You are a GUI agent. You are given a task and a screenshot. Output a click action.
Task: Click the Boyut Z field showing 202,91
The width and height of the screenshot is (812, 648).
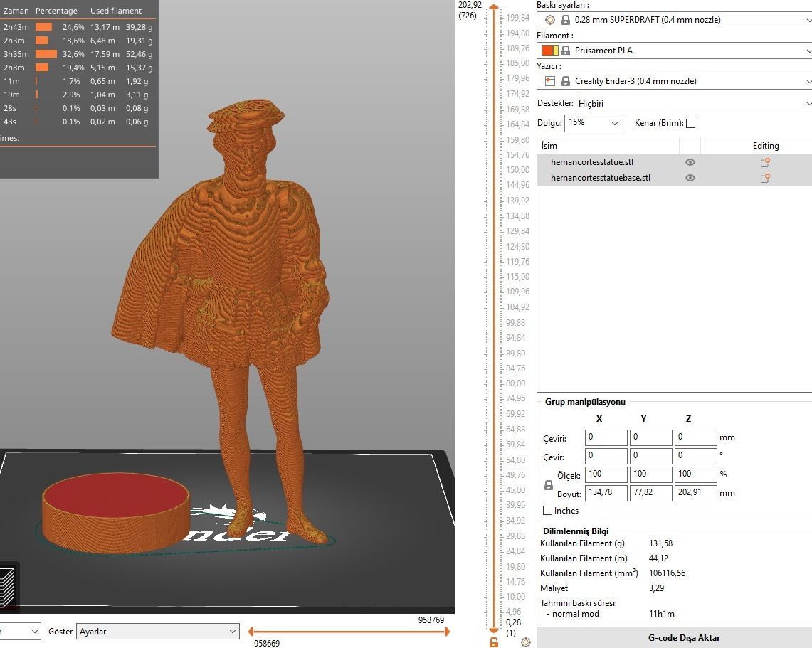coord(695,493)
